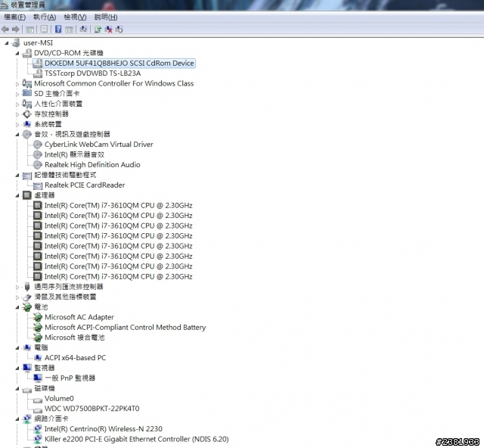This screenshot has height=448, width=484.
Task: Click the 裝置管理員 title bar icon
Action: pyautogui.click(x=4, y=5)
